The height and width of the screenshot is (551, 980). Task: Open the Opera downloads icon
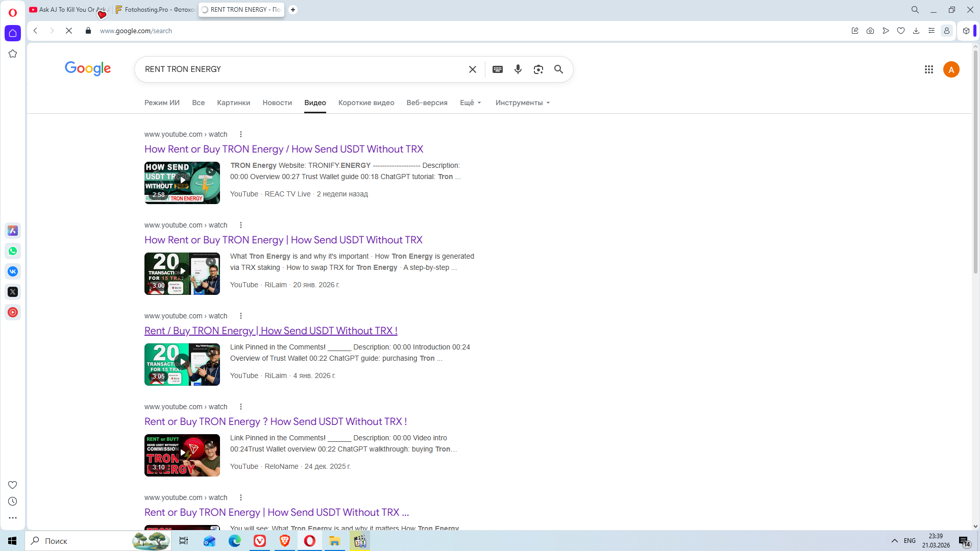(x=916, y=31)
